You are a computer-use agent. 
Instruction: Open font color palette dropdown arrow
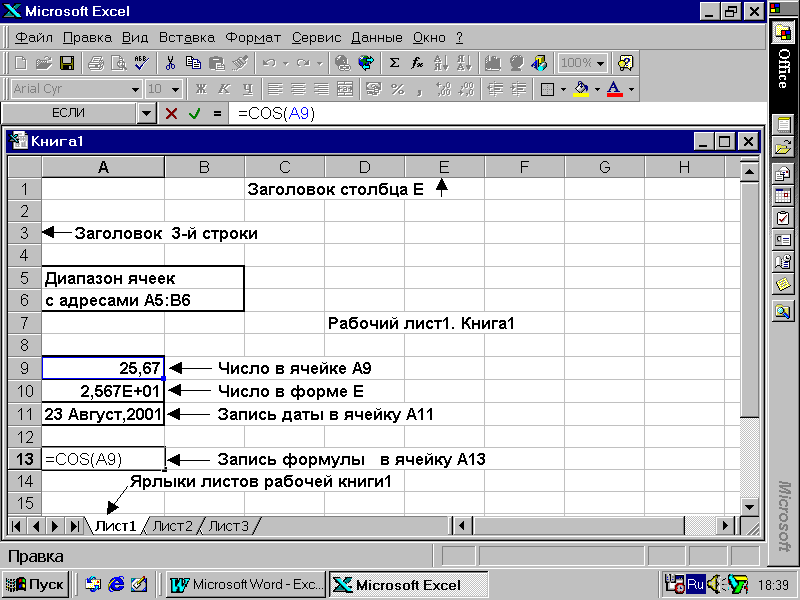[x=632, y=90]
